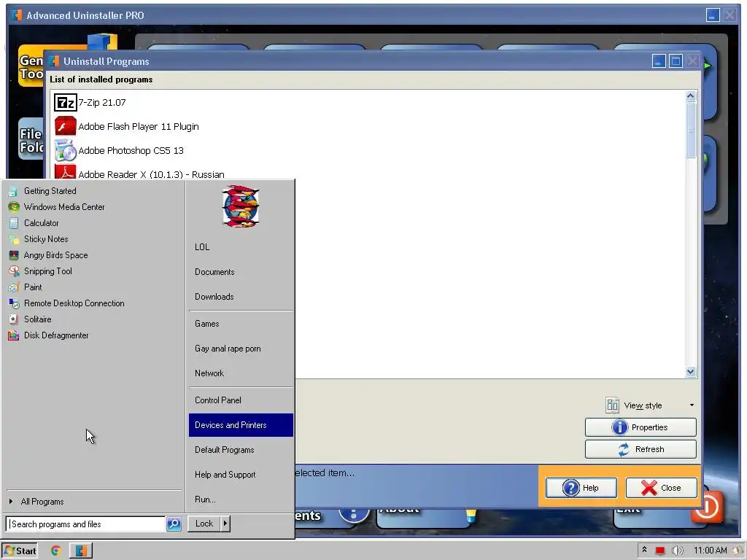
Task: Click the 11:00 AM clock
Action: pos(710,551)
